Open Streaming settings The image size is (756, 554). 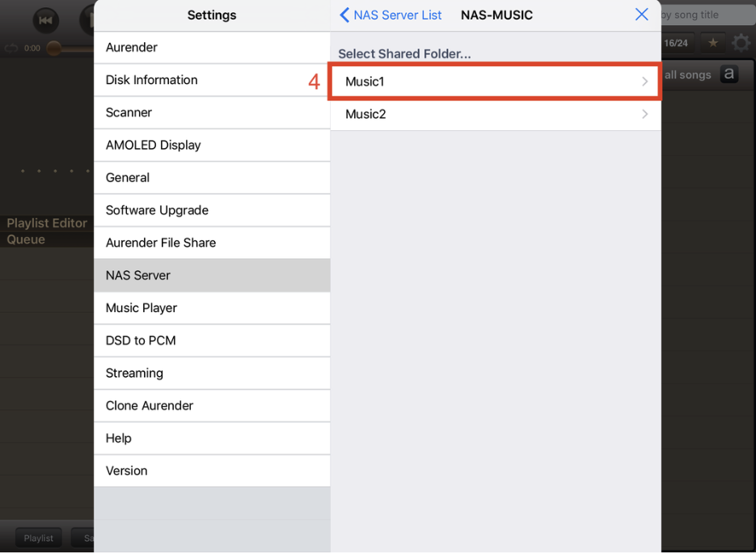[x=212, y=373]
